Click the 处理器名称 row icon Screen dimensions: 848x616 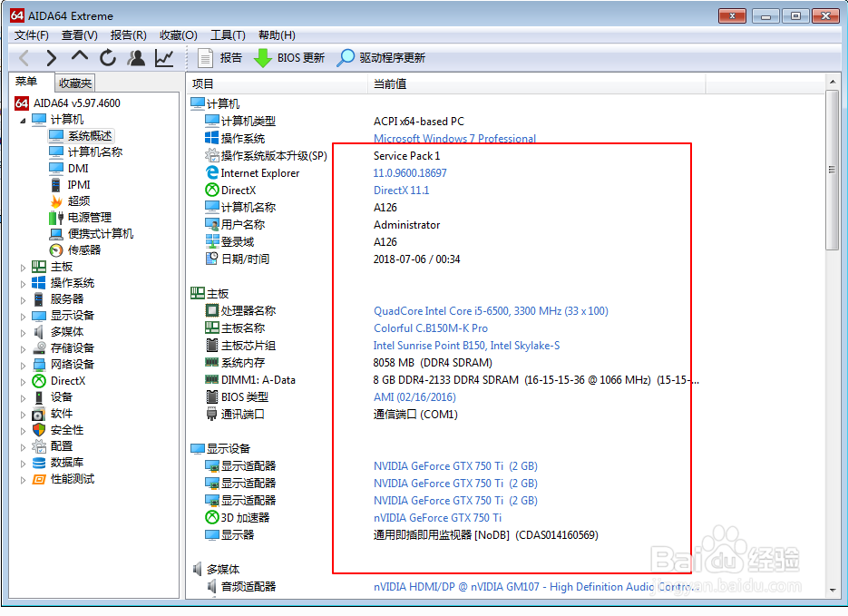[x=212, y=310]
